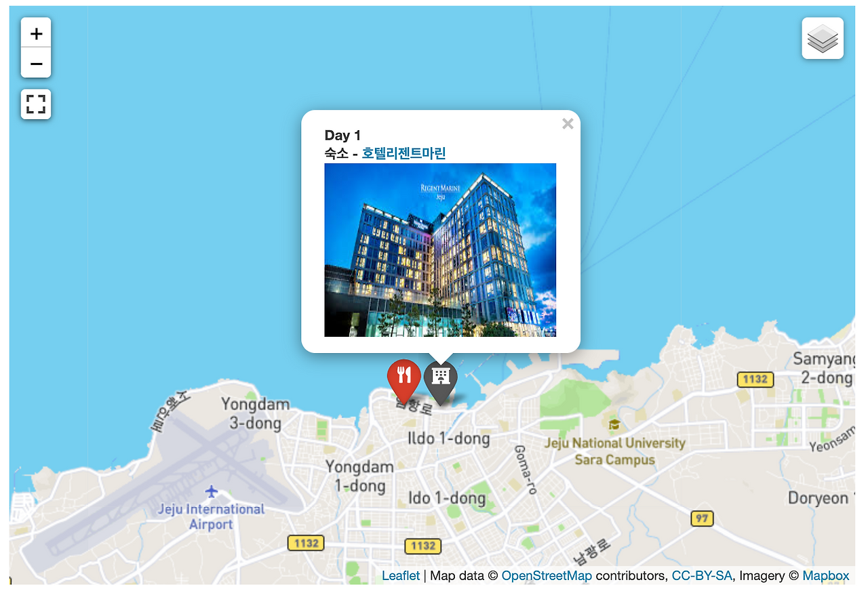Click the Doryeon map label
868x595 pixels.
coord(818,498)
